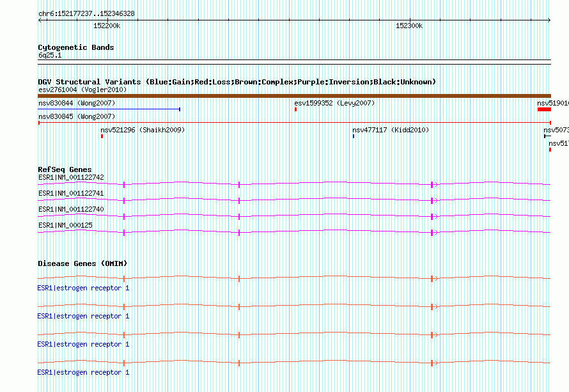Click the red block under nsv519010
Screen dimensions: 569x392
click(x=544, y=109)
